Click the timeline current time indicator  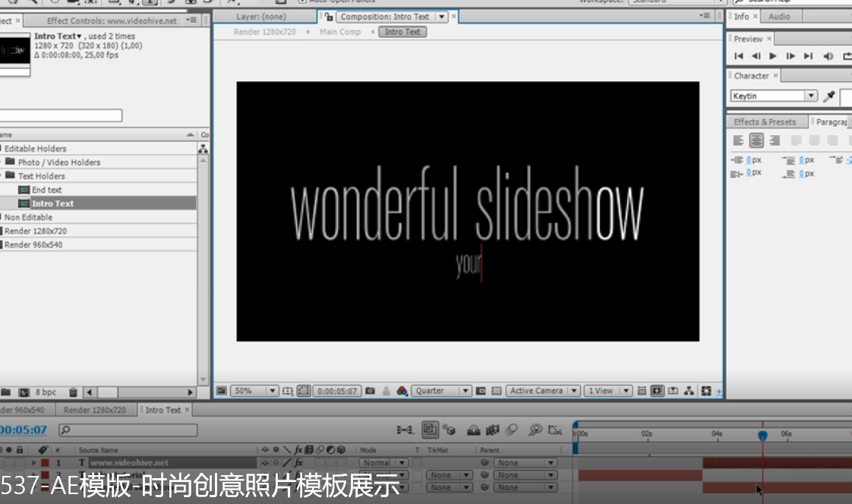click(762, 435)
